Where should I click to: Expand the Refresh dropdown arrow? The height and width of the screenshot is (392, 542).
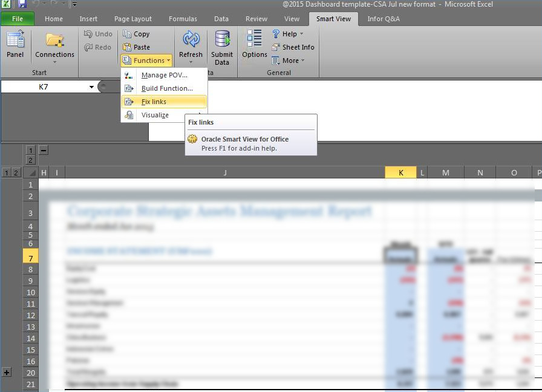(191, 62)
